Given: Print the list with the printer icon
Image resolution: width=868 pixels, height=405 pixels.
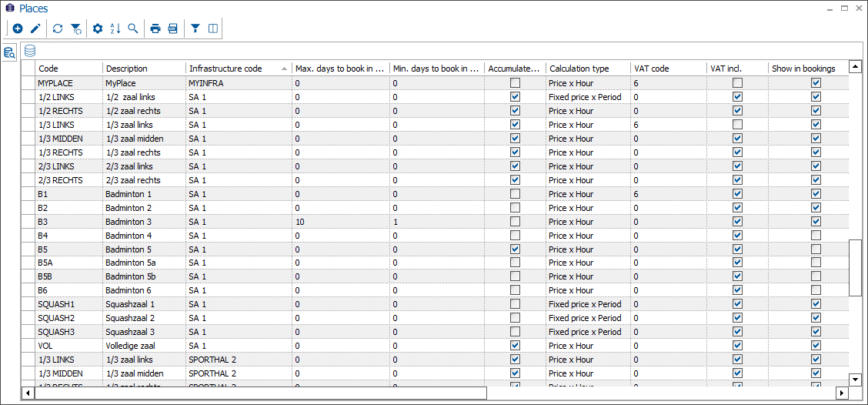Looking at the screenshot, I should click(155, 28).
